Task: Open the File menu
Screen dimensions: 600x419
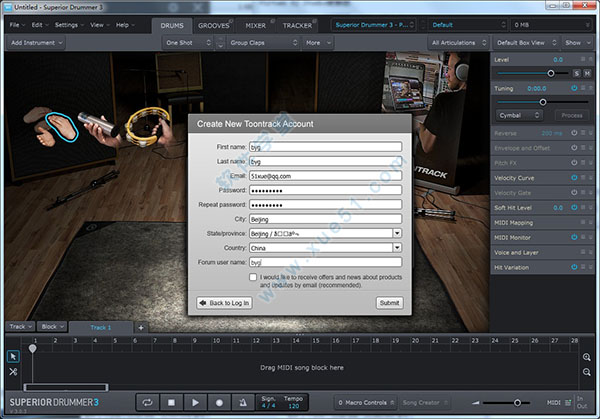Action: pos(17,25)
